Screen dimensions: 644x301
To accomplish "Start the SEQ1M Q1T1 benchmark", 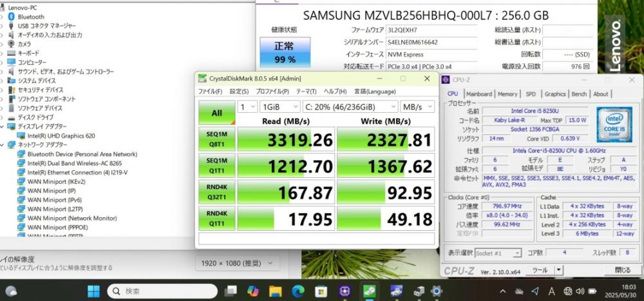I will click(217, 165).
